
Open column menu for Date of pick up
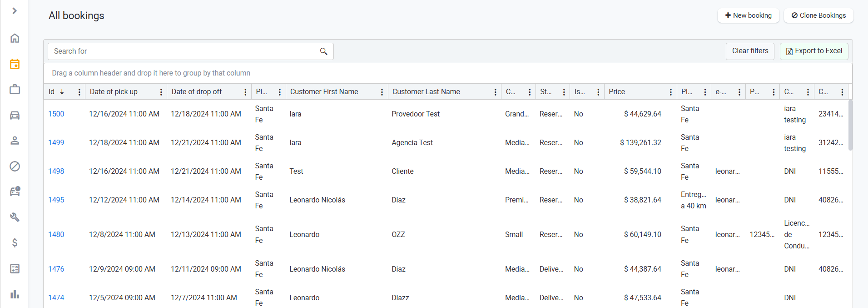pos(161,92)
